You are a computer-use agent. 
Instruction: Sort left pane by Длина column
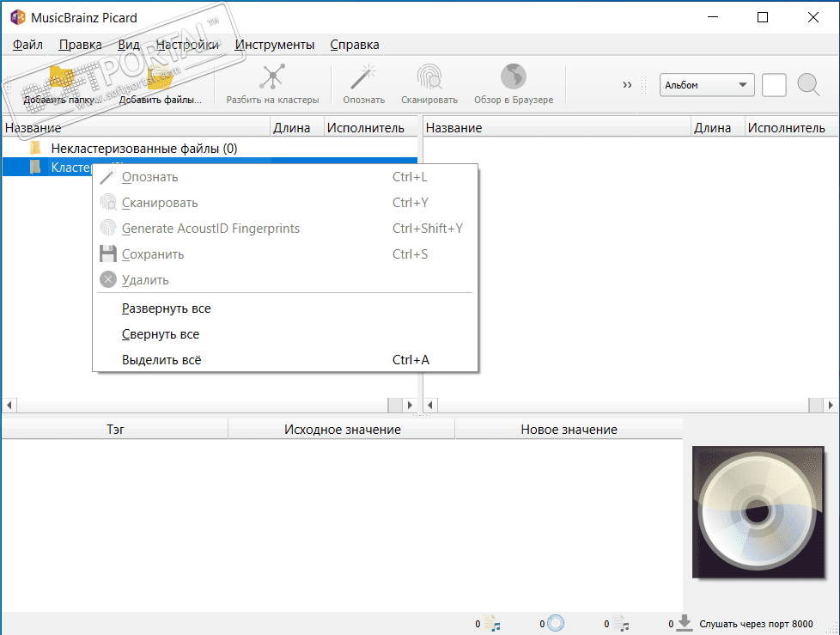coord(297,128)
